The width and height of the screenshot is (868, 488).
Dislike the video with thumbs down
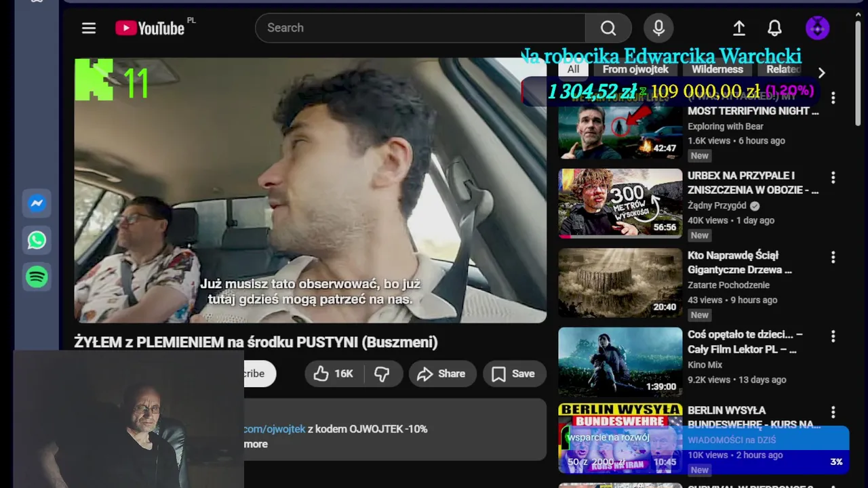coord(382,373)
